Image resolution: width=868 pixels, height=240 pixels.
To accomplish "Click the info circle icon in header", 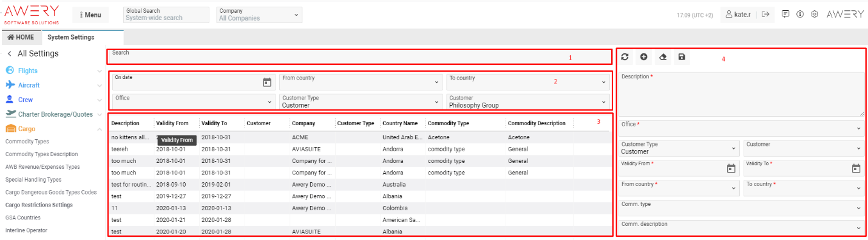I will 800,14.
